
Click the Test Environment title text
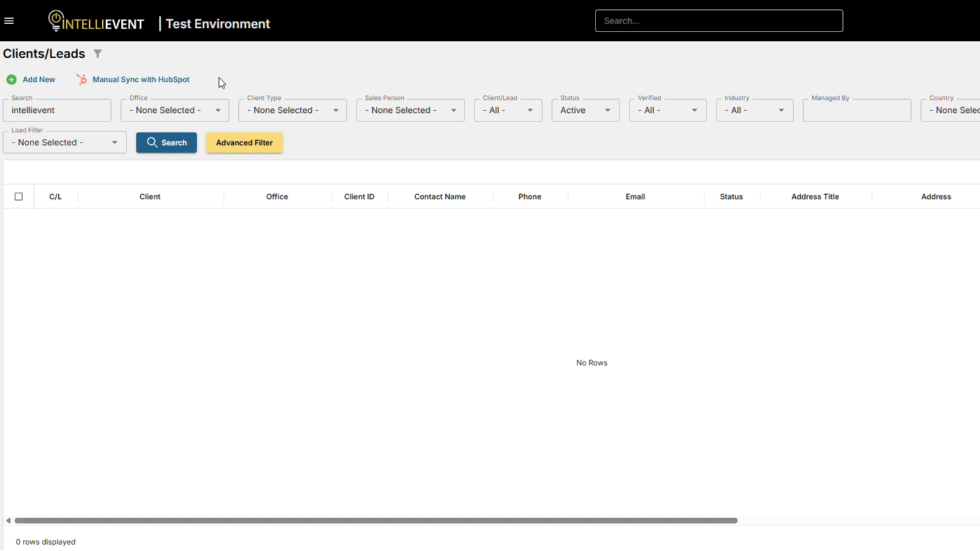pyautogui.click(x=218, y=24)
